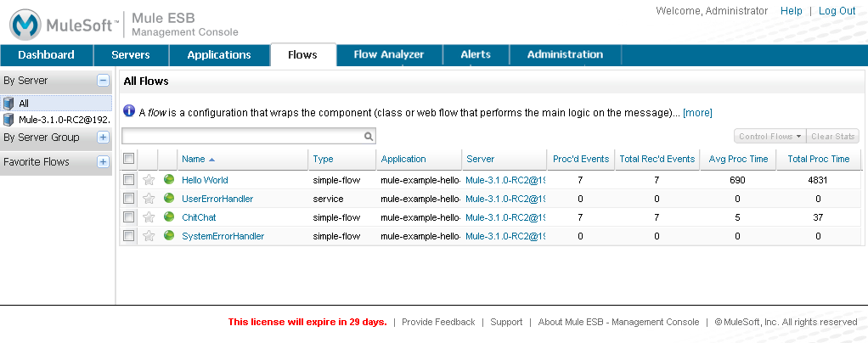This screenshot has height=343, width=868.
Task: Expand the Favorite Flows section
Action: click(103, 162)
